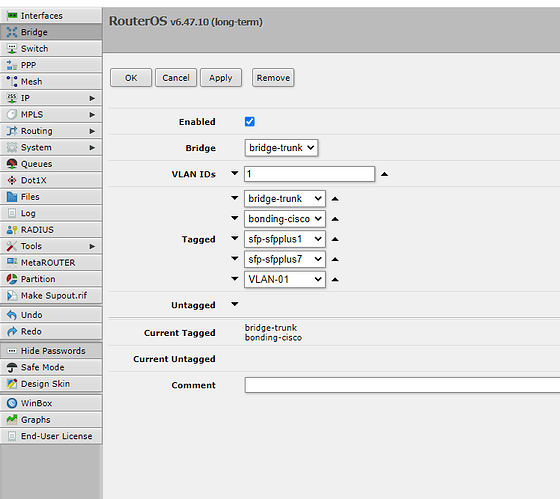Image resolution: width=560 pixels, height=499 pixels.
Task: Add entry with arrow before sfp-sfpplus7
Action: coord(235,258)
